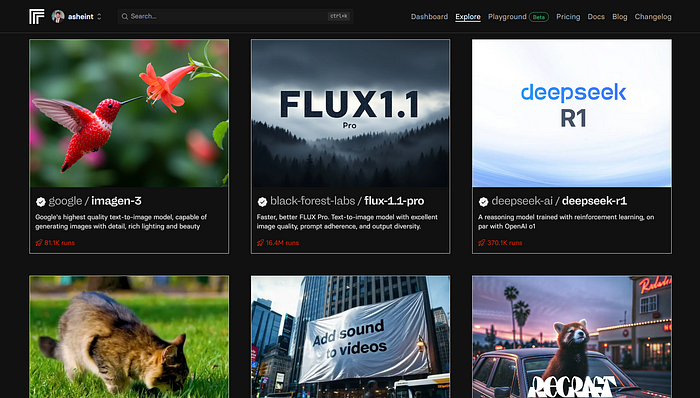Click the imagen-3 description text
Image resolution: width=700 pixels, height=398 pixels.
[121, 222]
